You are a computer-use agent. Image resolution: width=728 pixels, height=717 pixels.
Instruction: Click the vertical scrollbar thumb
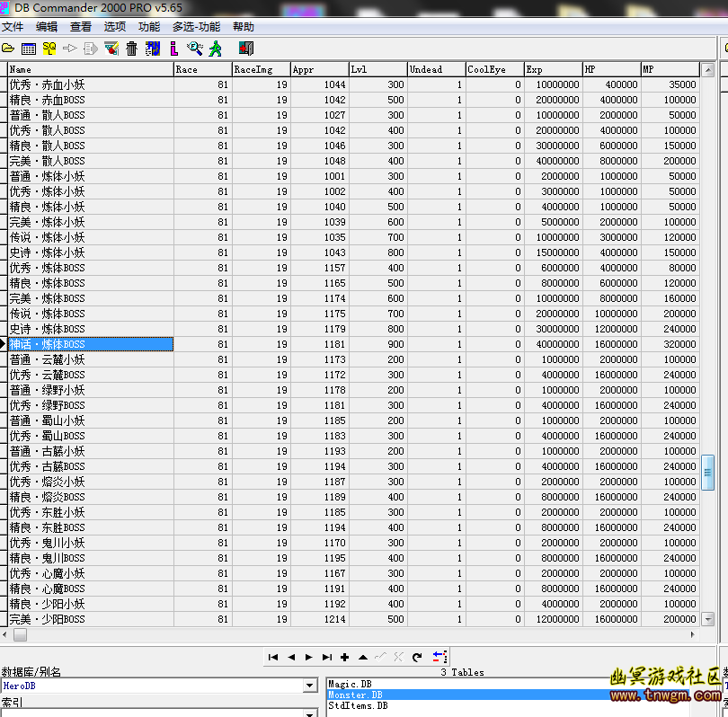tap(708, 473)
